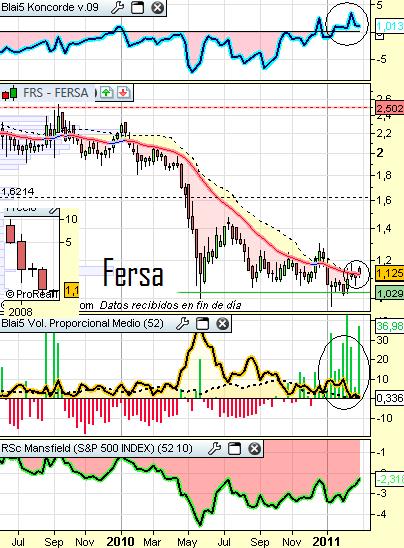Click green up-arrow icon next to FERSA

coord(107,93)
